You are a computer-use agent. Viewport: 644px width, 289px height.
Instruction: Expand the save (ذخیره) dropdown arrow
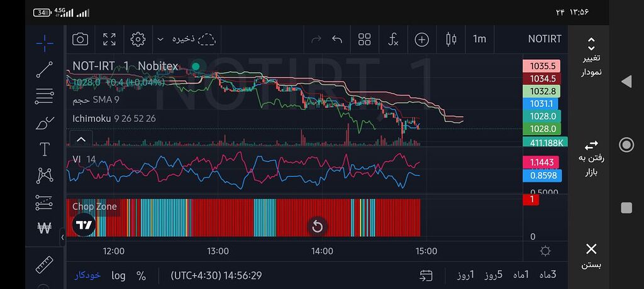pos(161,40)
